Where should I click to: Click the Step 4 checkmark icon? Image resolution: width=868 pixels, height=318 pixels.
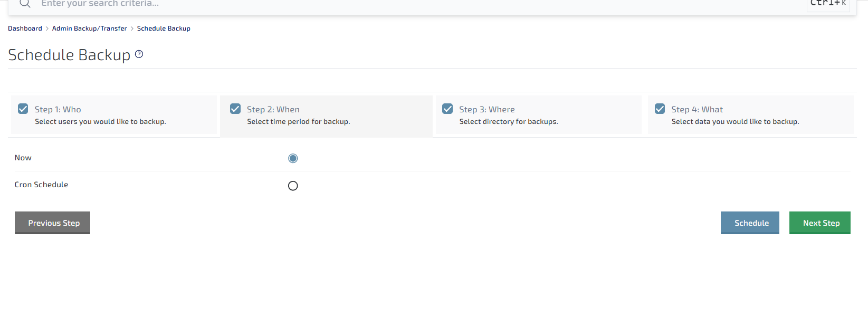click(660, 109)
